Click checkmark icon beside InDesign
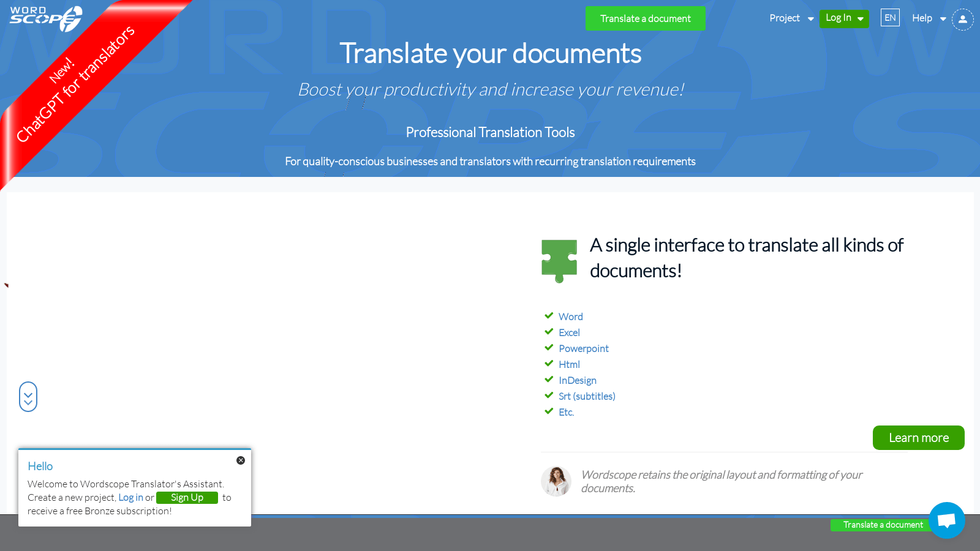This screenshot has height=551, width=980. click(x=549, y=380)
